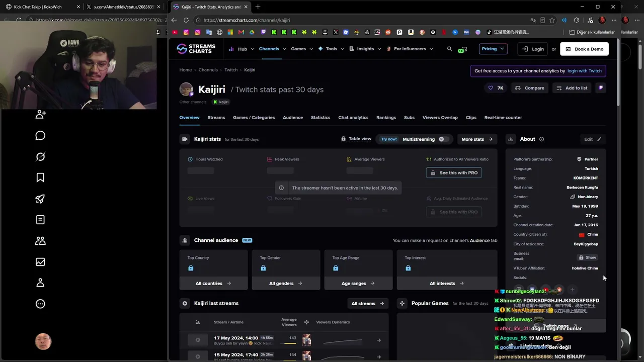Click the add-user icon in left sidebar
The image size is (644, 362).
coord(41,115)
